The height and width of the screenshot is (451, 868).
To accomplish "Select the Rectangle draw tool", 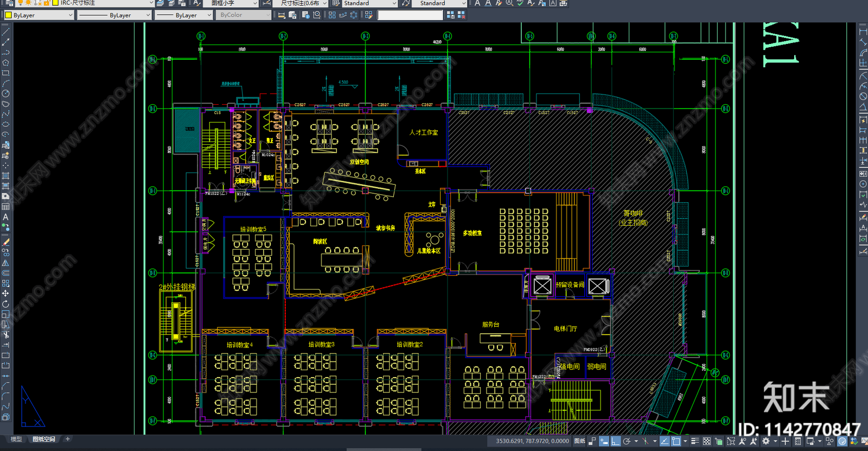I will [x=5, y=73].
